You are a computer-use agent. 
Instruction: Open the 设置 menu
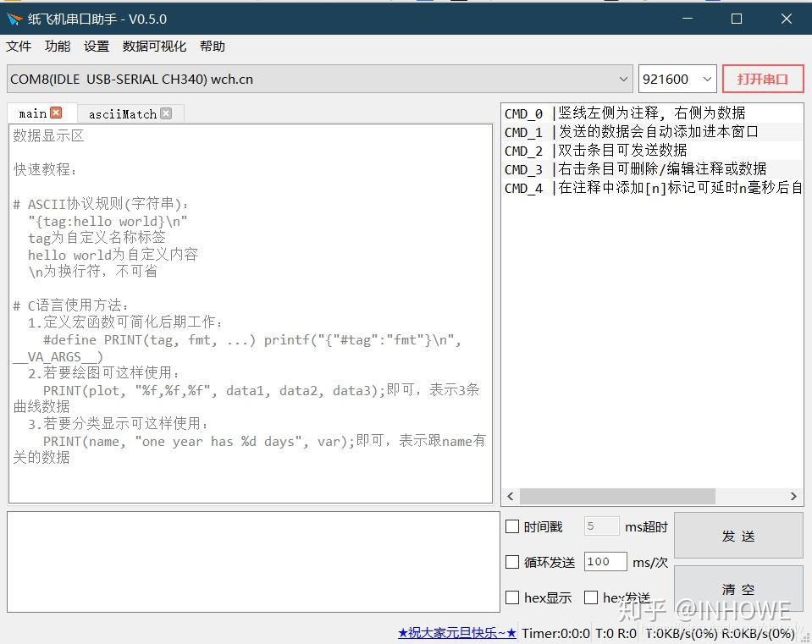click(x=97, y=47)
